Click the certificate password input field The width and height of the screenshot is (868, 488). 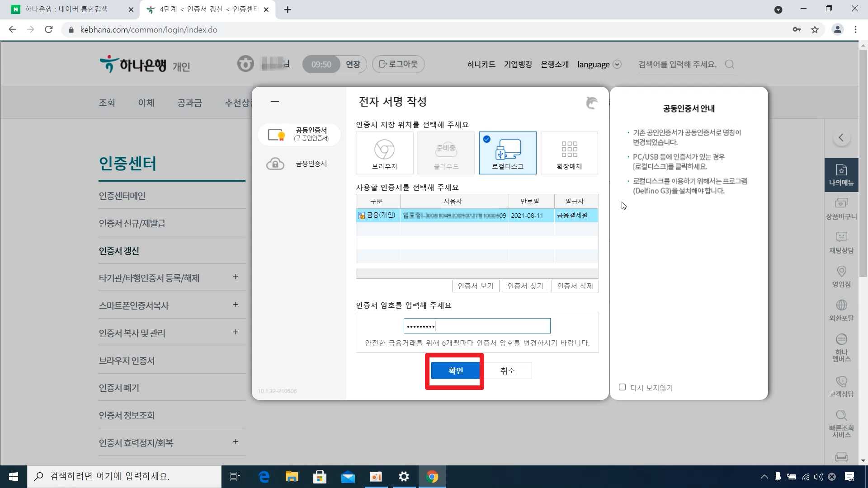click(476, 326)
